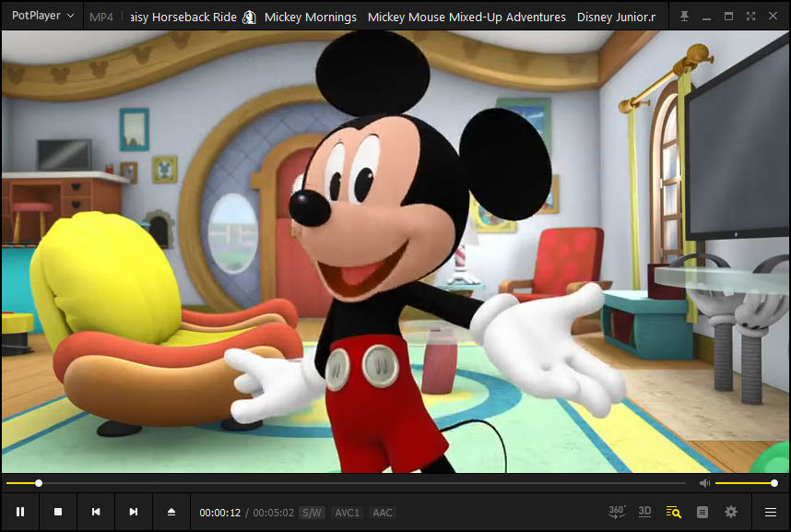791x532 pixels.
Task: Stop the video playback
Action: pos(58,512)
